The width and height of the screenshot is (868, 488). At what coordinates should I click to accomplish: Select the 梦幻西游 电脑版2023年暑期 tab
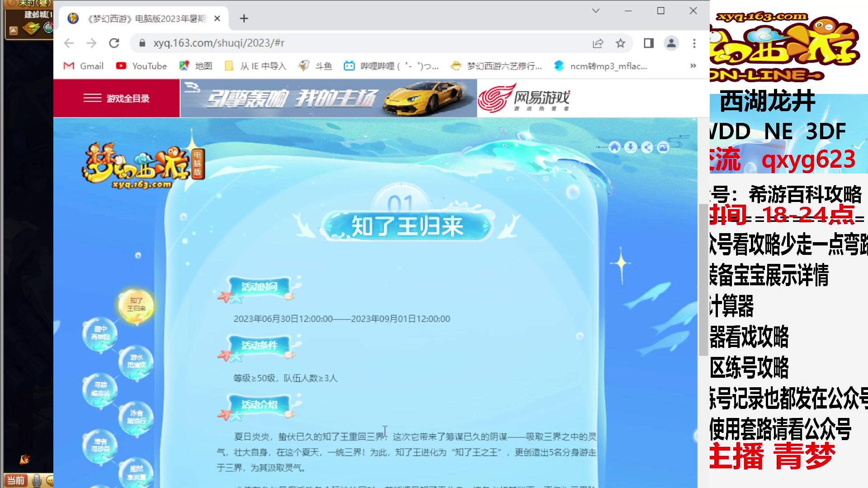pos(144,19)
